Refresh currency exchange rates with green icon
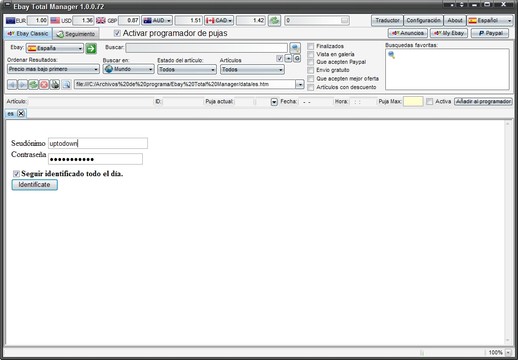The width and height of the screenshot is (518, 360). [x=275, y=21]
